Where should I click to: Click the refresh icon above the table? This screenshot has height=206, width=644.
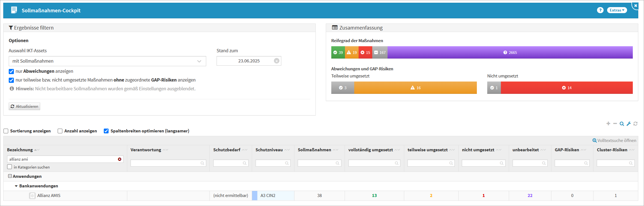636,124
